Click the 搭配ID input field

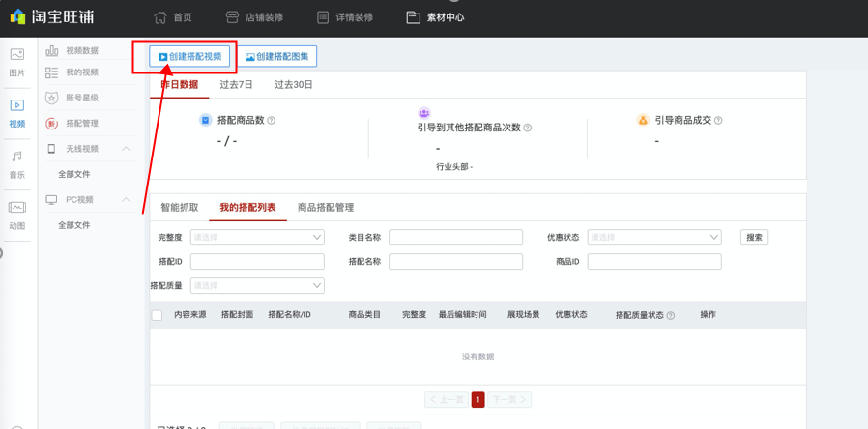257,262
